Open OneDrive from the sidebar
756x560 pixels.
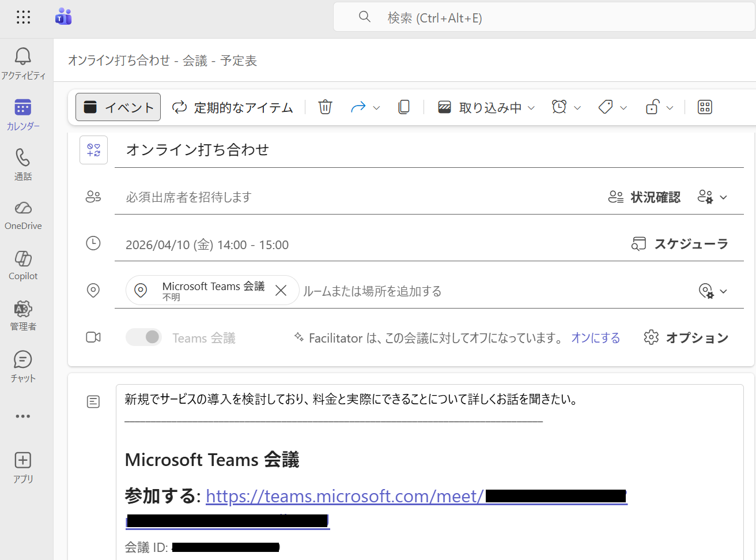point(23,215)
